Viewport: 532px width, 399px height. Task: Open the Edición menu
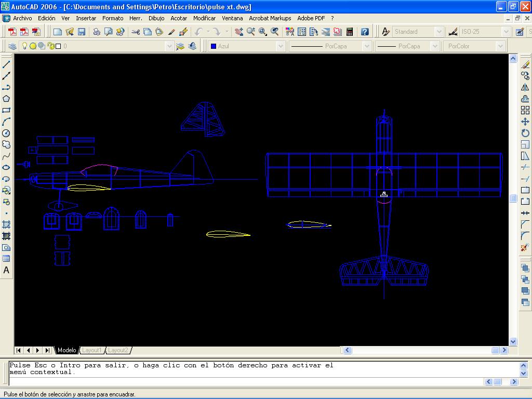(46, 18)
